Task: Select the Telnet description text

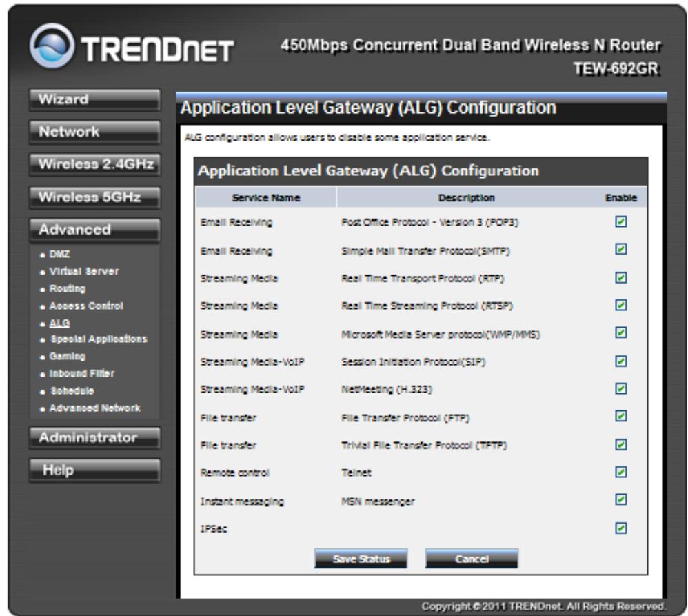Action: tap(356, 473)
